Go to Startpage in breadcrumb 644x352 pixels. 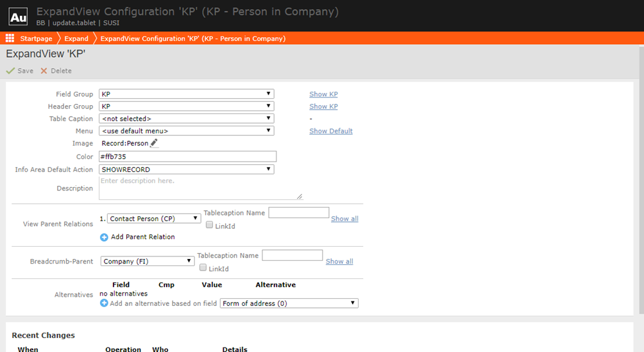pos(36,38)
